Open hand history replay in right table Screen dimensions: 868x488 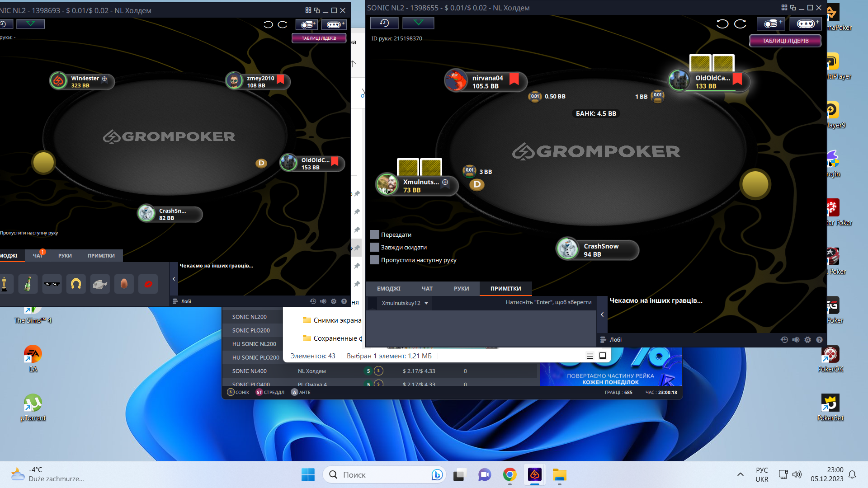coord(384,23)
